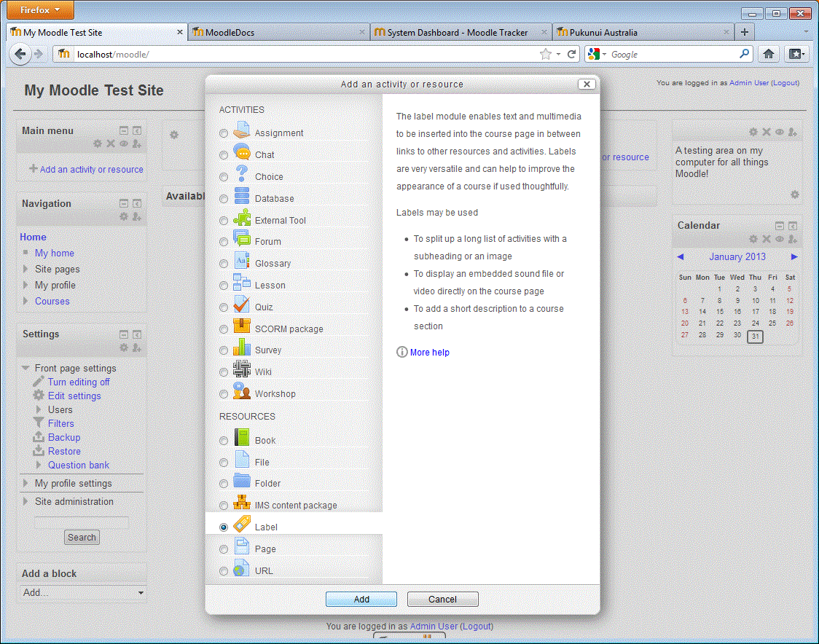Reload the page with refresh icon
This screenshot has width=819, height=644.
(571, 54)
